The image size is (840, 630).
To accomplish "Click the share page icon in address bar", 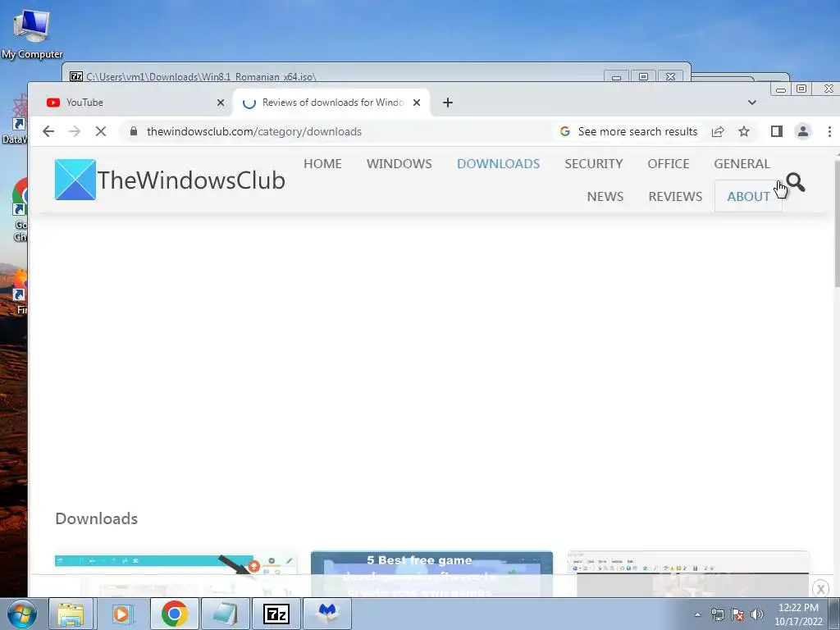I will click(x=718, y=131).
